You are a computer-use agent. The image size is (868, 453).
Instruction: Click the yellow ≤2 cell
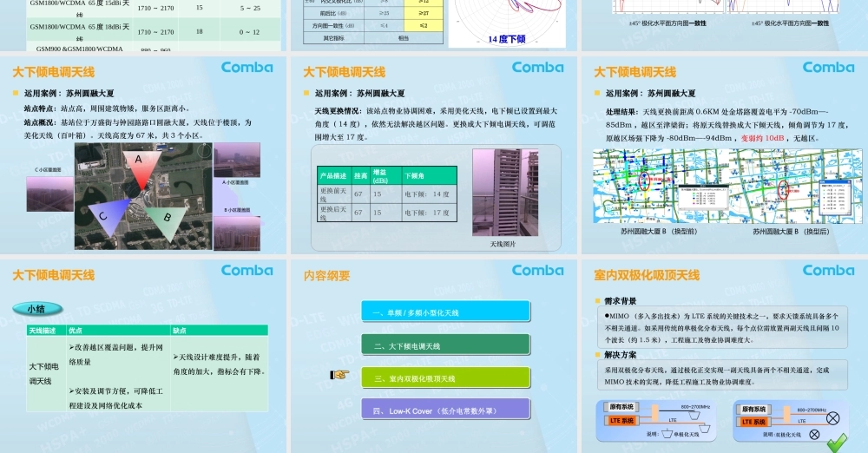(x=424, y=25)
